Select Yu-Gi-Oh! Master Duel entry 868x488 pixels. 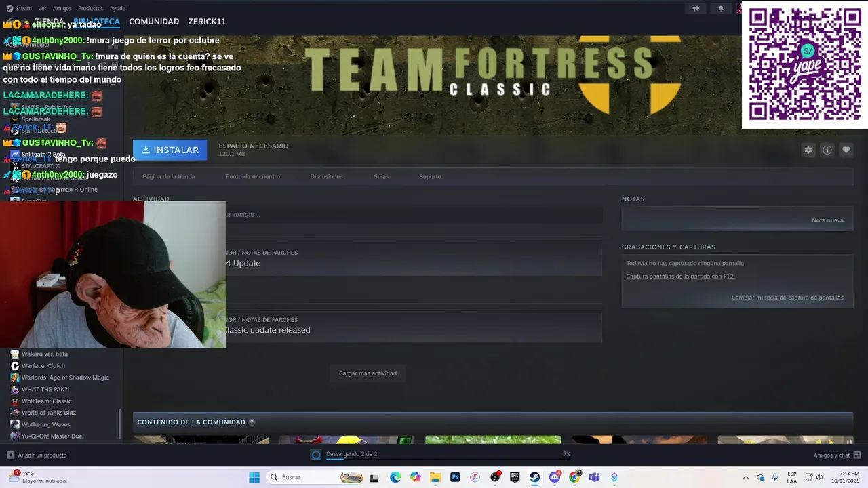pos(52,436)
